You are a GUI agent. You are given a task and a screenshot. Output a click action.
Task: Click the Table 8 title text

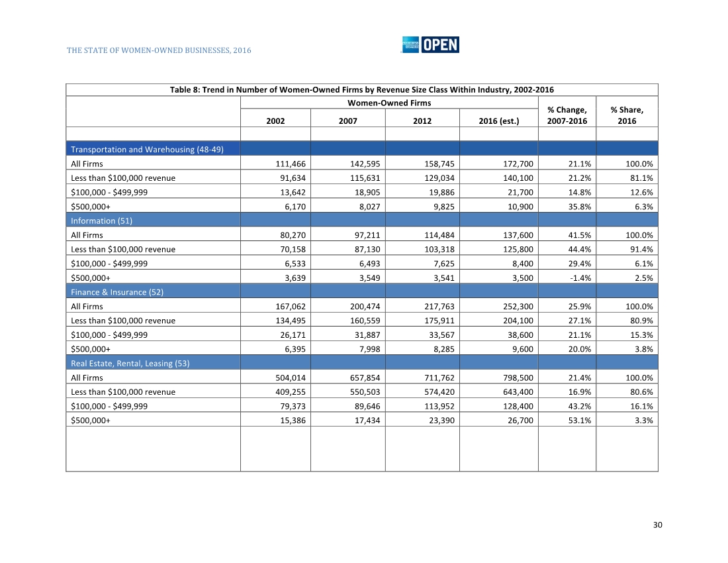click(362, 89)
